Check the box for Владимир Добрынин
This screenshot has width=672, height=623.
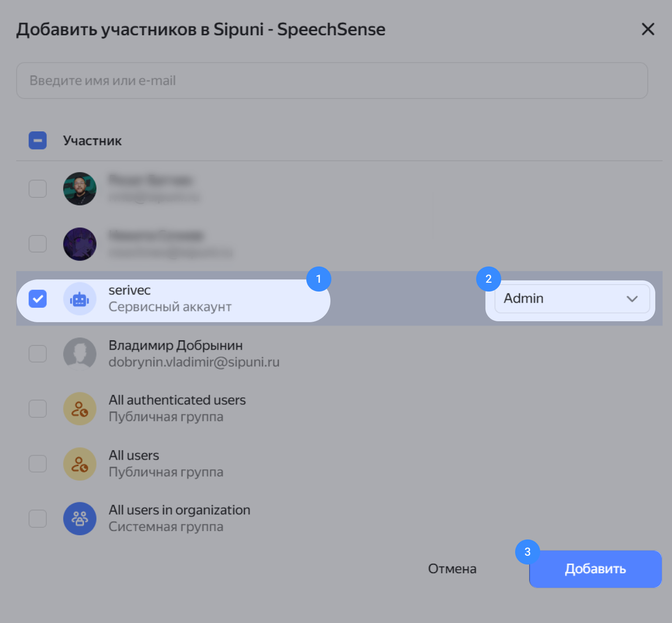click(x=38, y=354)
